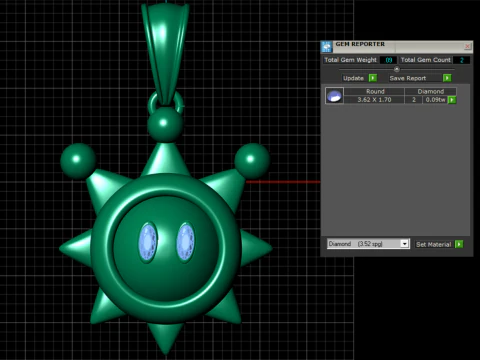480x360 pixels.
Task: Select the right diamond gem on the pendant
Action: coord(185,242)
